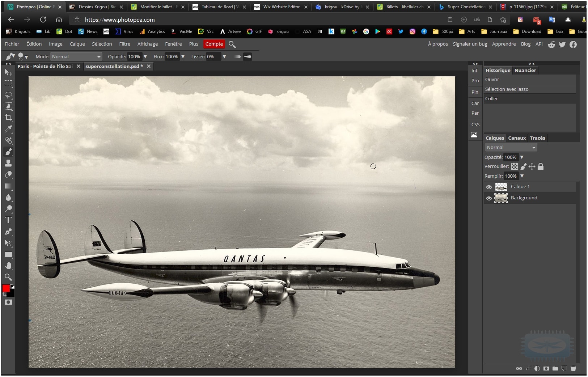Click the Calque 1 layer thumbnail
This screenshot has width=588, height=377.
click(501, 187)
